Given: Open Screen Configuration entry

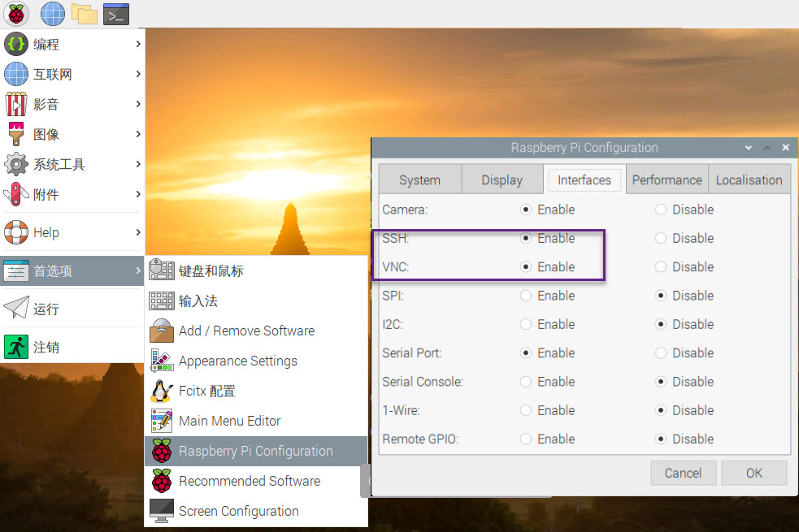Looking at the screenshot, I should pos(256,511).
